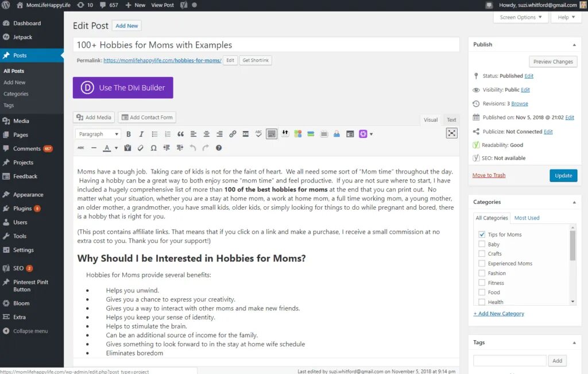
Task: Apply strikethrough formatting
Action: pos(81,148)
